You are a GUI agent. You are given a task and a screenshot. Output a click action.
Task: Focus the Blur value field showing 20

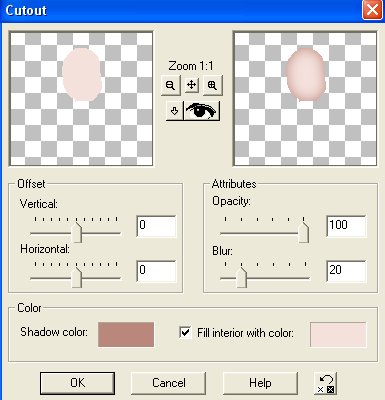pos(346,271)
